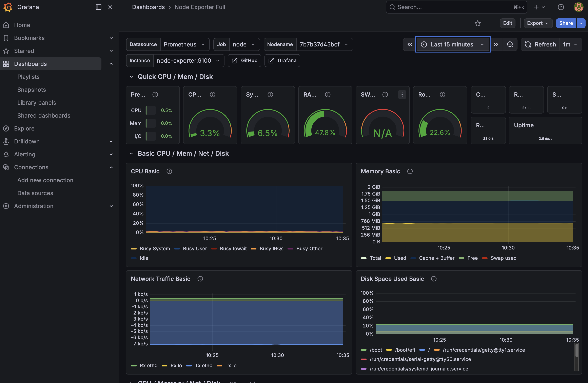
Task: Show info icon on the Ro... gauge panel
Action: 442,94
